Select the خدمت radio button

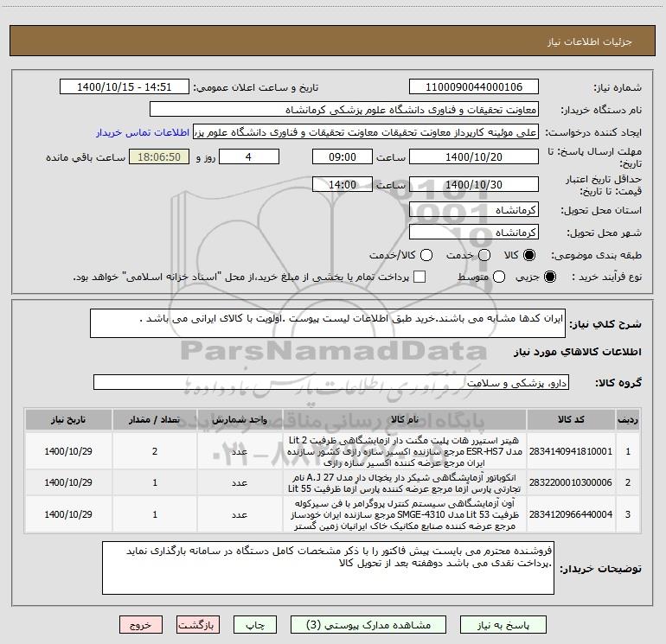pyautogui.click(x=484, y=255)
